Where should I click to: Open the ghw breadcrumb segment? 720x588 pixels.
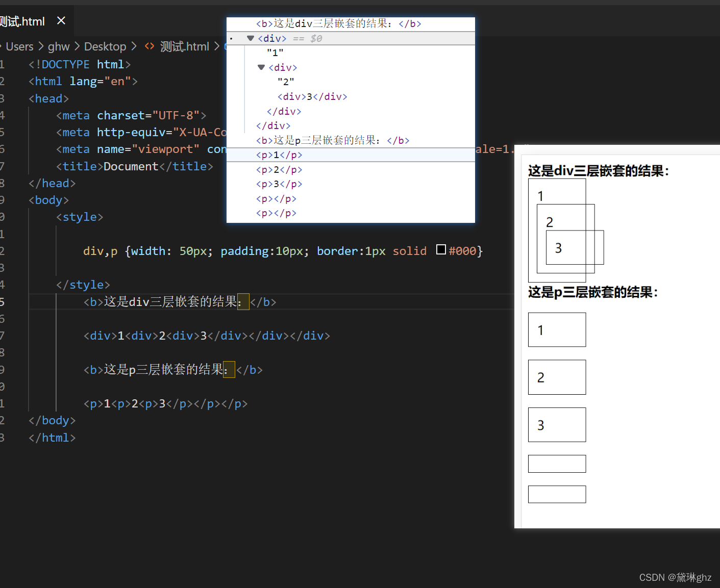point(59,46)
